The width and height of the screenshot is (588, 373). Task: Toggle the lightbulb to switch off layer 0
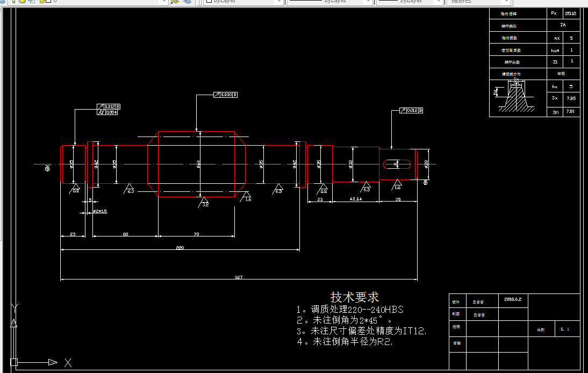point(13,2)
